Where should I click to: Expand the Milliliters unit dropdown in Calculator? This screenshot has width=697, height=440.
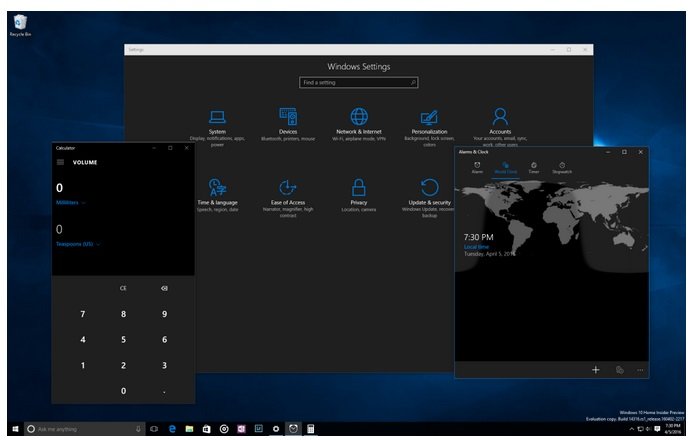[x=71, y=203]
